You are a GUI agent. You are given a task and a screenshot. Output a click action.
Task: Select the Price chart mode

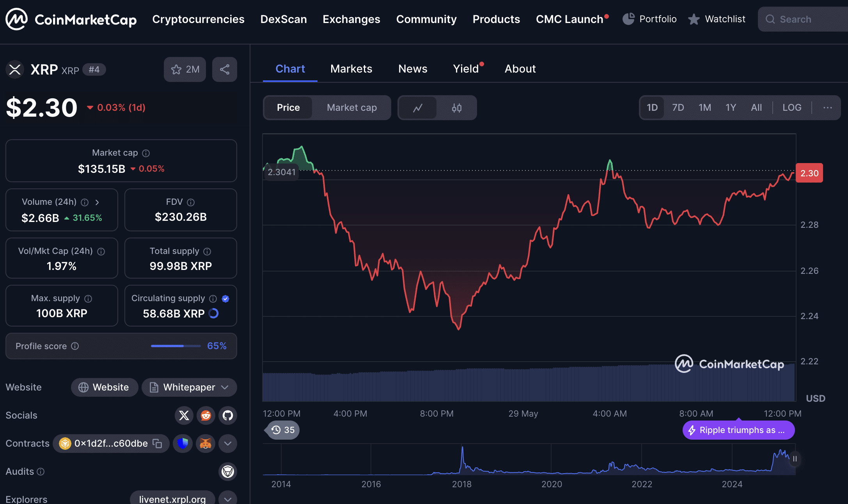[x=288, y=108]
